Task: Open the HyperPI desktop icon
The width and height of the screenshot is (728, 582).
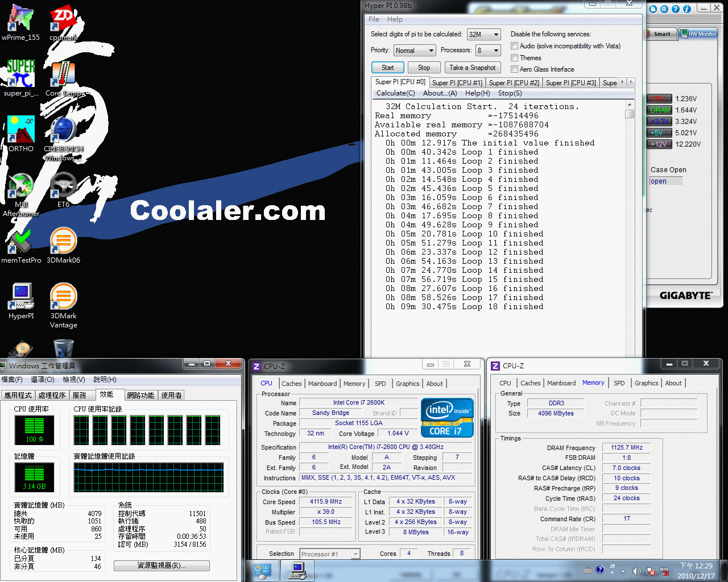Action: coord(21,301)
